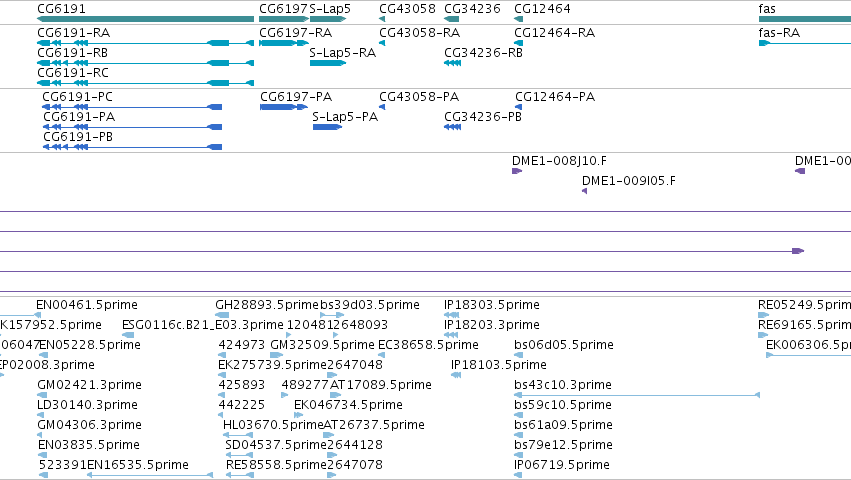Image resolution: width=851 pixels, height=480 pixels.
Task: Click the CG6191-RA transcript
Action: [145, 43]
